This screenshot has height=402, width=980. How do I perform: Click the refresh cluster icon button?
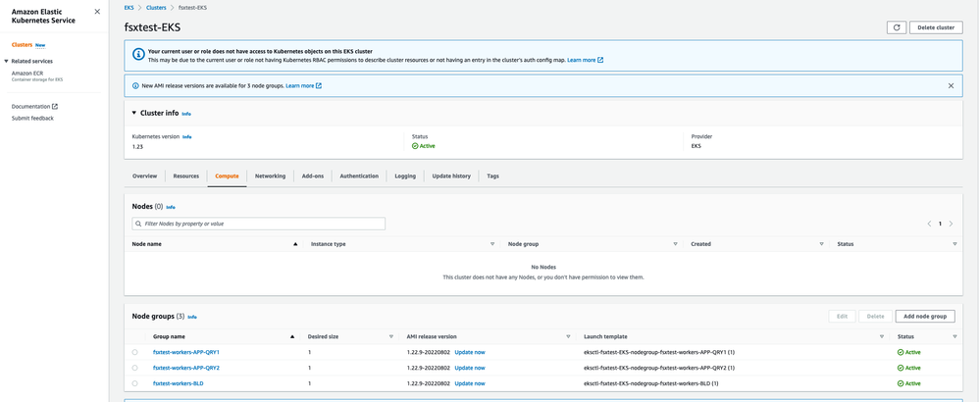pos(896,27)
